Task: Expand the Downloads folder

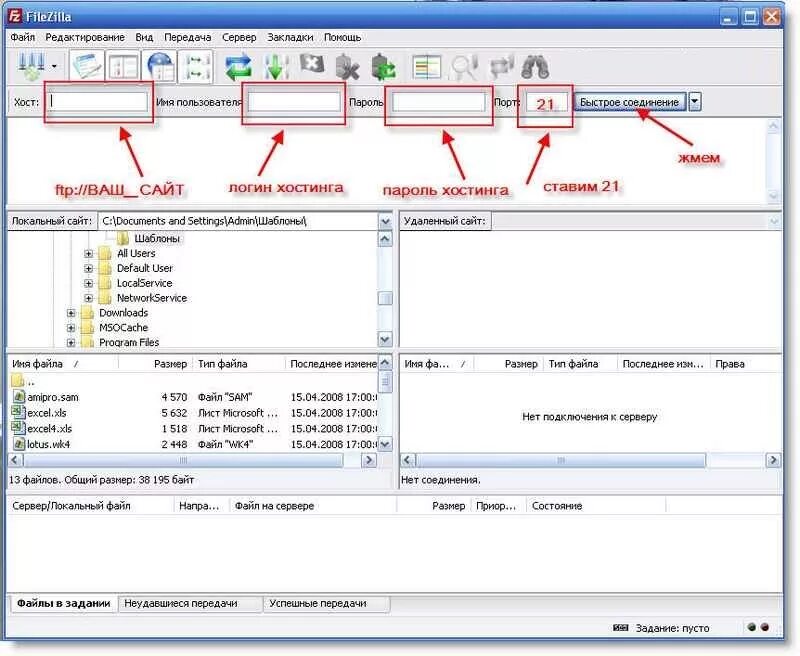Action: (71, 313)
